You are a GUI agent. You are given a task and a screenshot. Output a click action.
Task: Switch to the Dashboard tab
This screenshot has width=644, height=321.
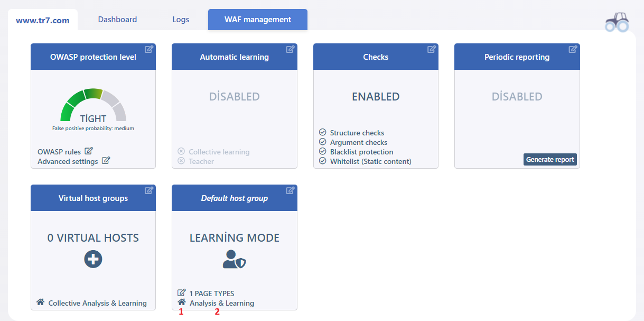(x=117, y=20)
